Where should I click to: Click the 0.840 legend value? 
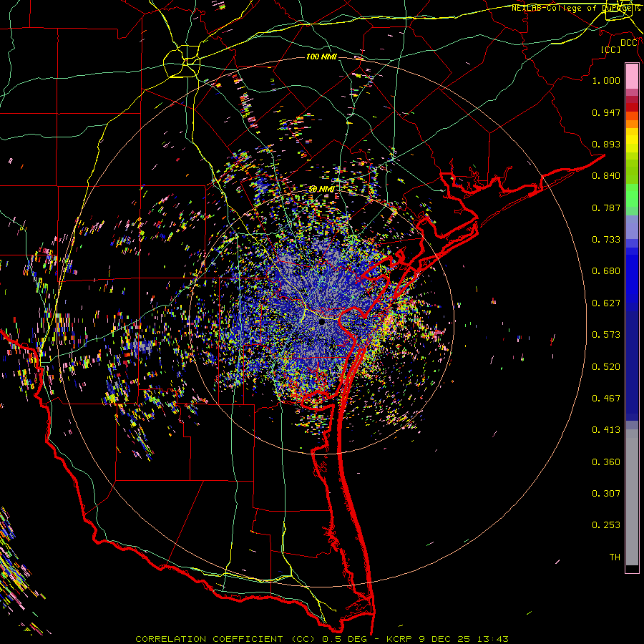(x=606, y=176)
